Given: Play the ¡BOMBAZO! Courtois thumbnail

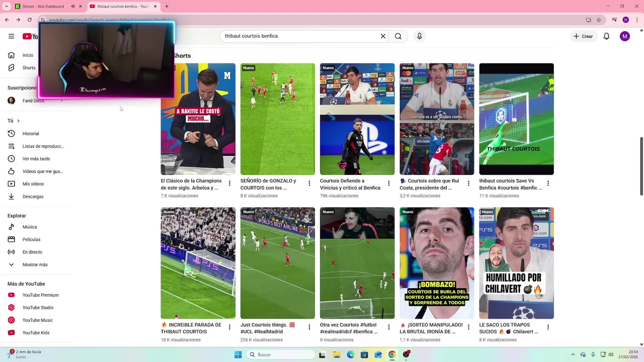Looking at the screenshot, I should (x=437, y=263).
